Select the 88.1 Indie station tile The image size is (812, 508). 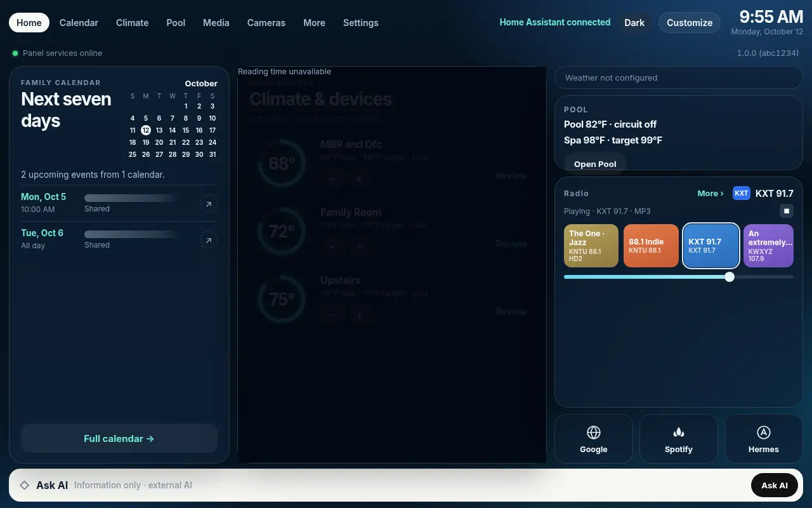coord(651,246)
